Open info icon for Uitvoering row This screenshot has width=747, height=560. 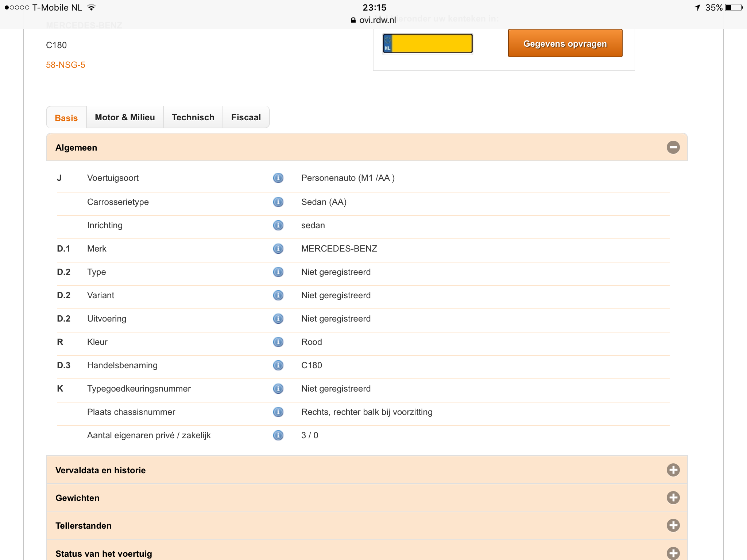tap(278, 319)
